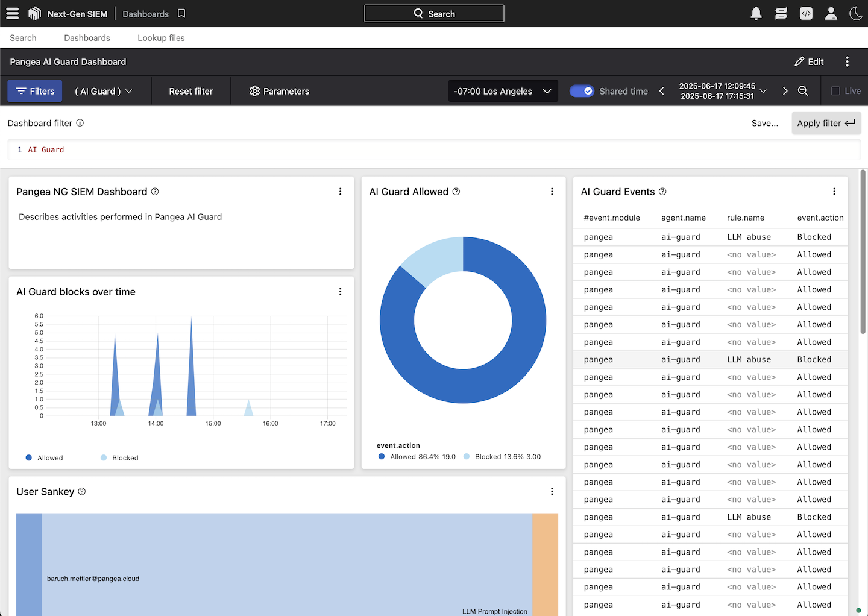Click the events table vertical scrollbar

tap(863, 252)
